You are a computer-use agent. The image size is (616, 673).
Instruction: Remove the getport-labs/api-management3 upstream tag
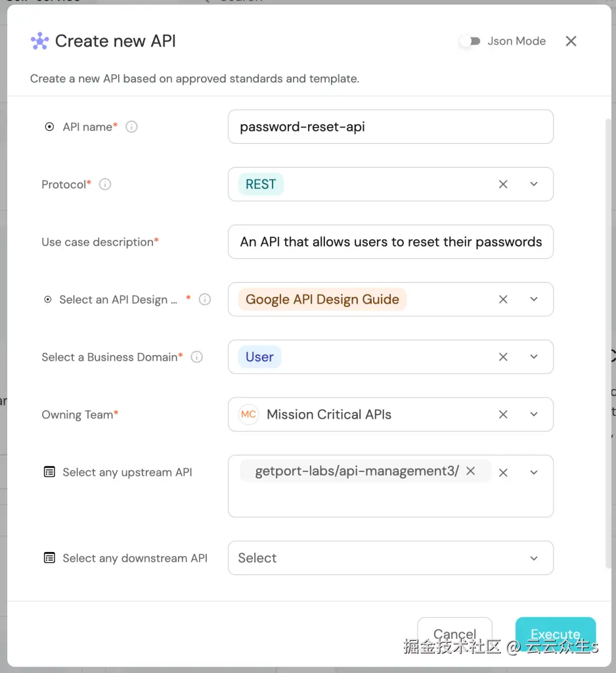(470, 471)
